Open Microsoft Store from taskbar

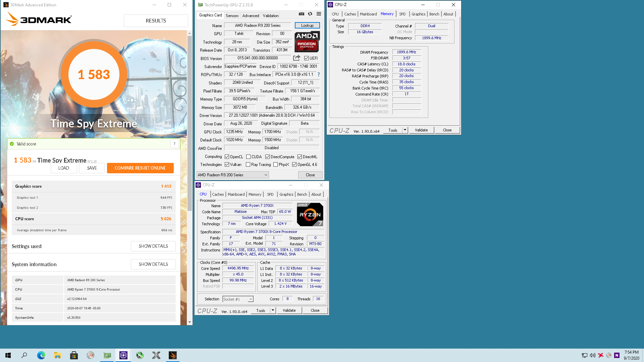(74, 355)
